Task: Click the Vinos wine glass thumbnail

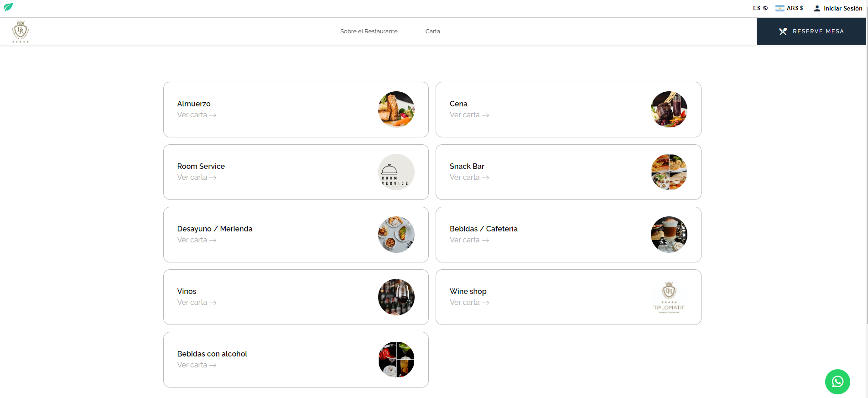Action: point(396,297)
